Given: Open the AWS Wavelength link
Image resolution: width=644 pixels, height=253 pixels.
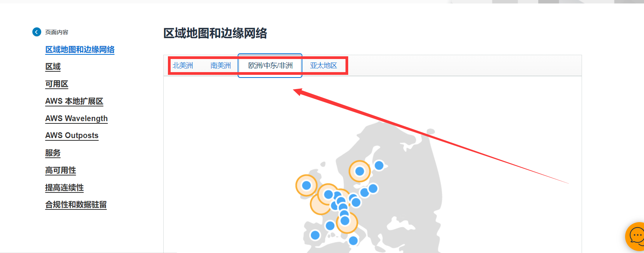Looking at the screenshot, I should pyautogui.click(x=76, y=118).
